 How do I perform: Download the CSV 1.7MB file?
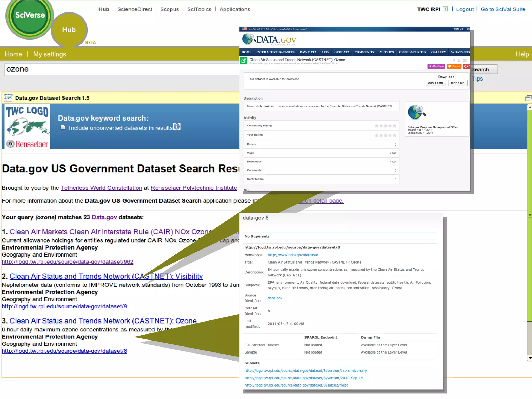pos(435,83)
